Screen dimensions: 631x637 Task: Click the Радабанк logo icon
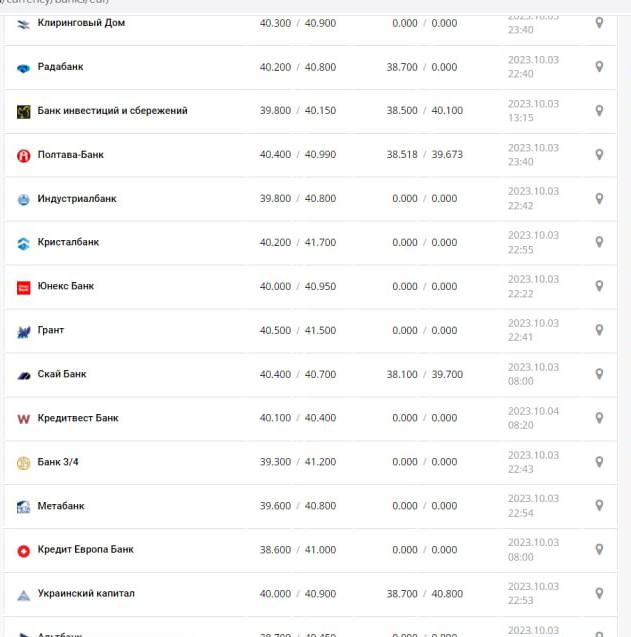pos(24,67)
